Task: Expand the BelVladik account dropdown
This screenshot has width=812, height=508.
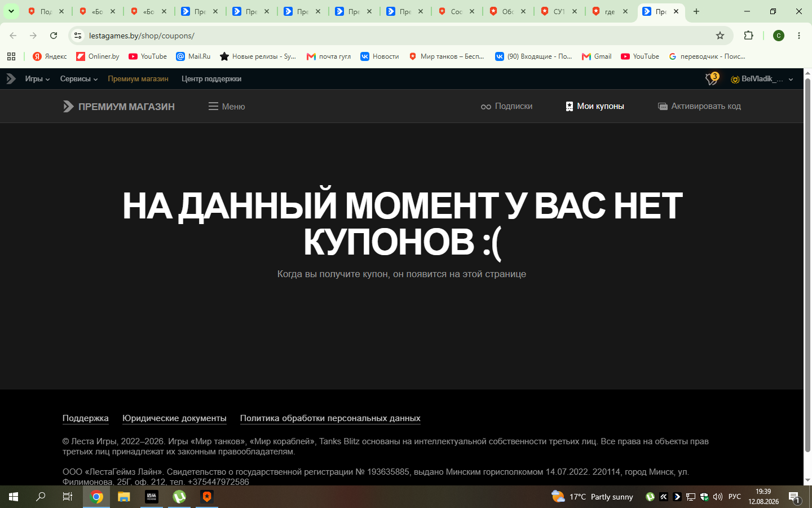Action: pyautogui.click(x=762, y=79)
